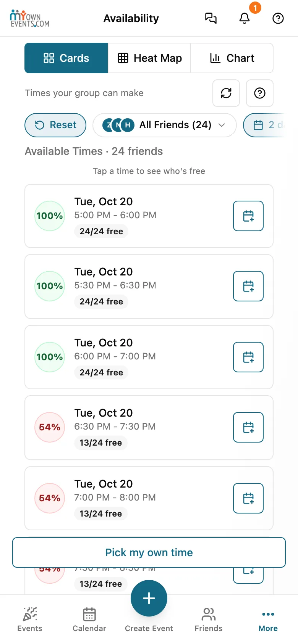Reset the availability filters

55,125
